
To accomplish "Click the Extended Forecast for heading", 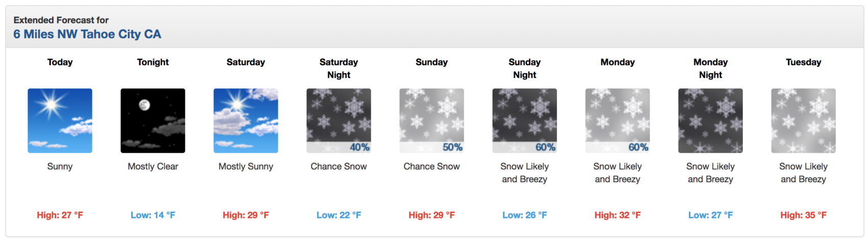I will point(61,20).
